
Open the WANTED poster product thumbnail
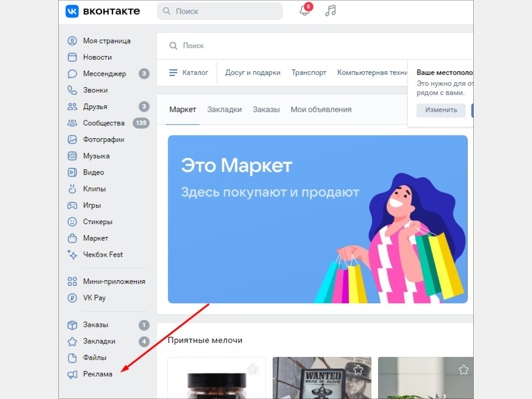[x=322, y=378]
